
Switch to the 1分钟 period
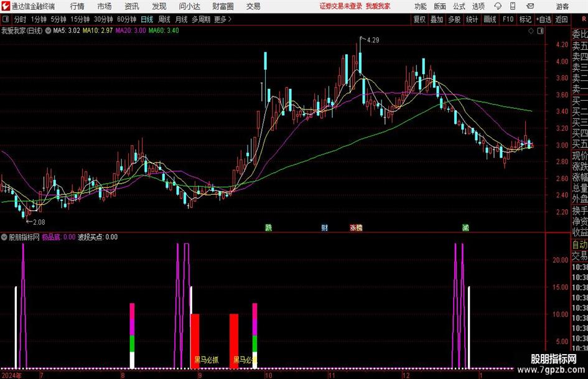[x=38, y=19]
